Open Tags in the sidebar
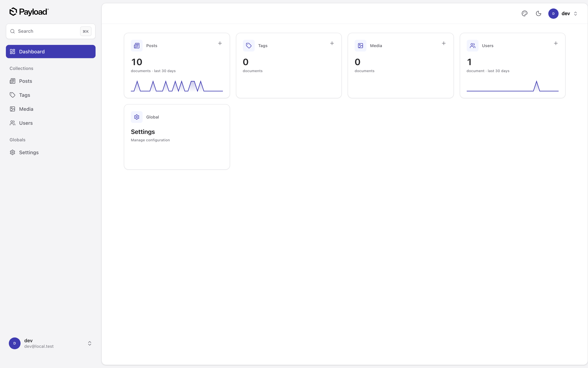588x368 pixels. click(x=51, y=95)
